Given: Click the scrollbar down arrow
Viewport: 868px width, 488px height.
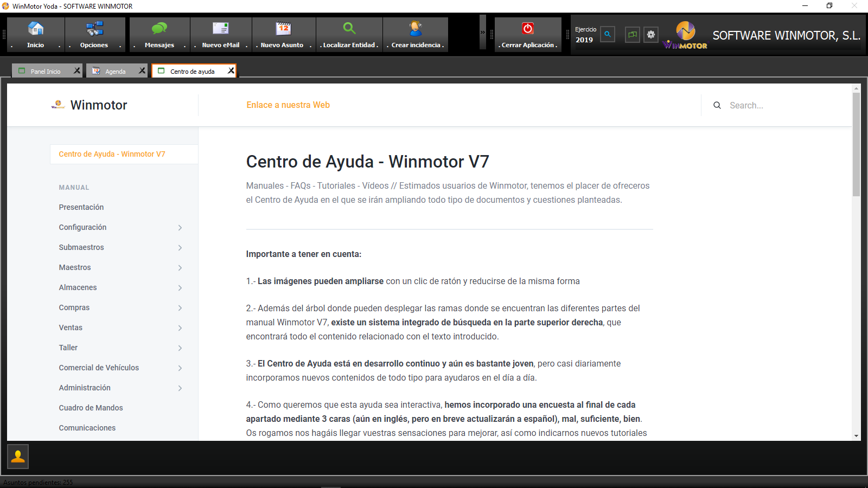Looking at the screenshot, I should (x=856, y=436).
